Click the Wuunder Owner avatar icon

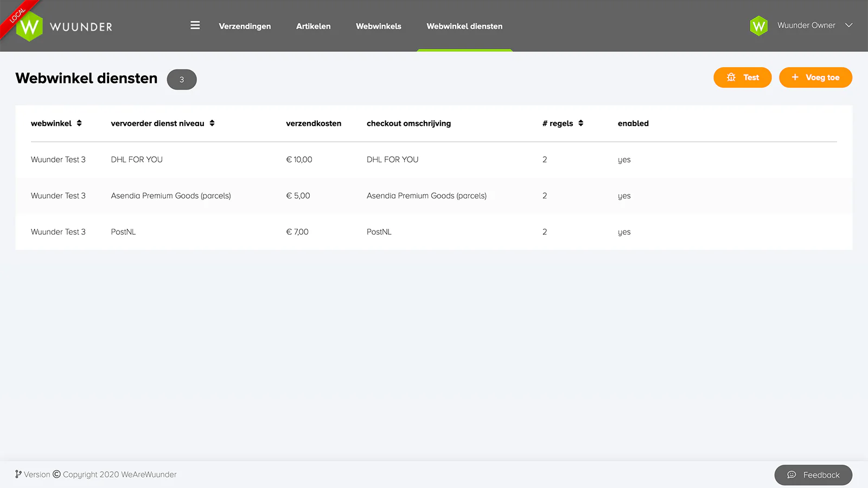758,25
